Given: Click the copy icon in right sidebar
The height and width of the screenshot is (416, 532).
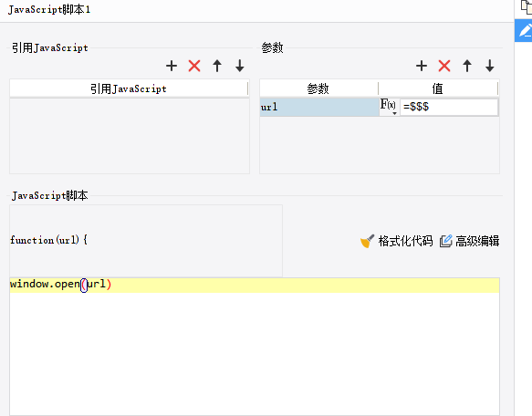Looking at the screenshot, I should click(526, 7).
